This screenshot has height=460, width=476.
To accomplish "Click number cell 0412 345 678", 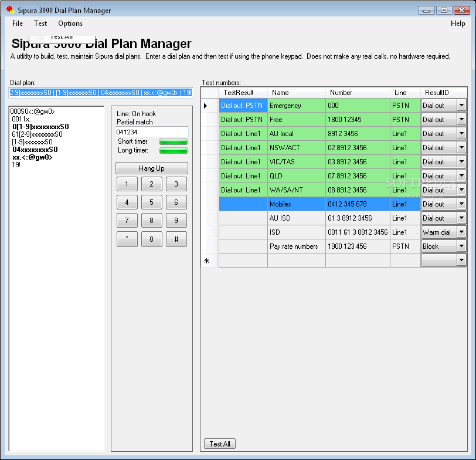I will point(358,204).
